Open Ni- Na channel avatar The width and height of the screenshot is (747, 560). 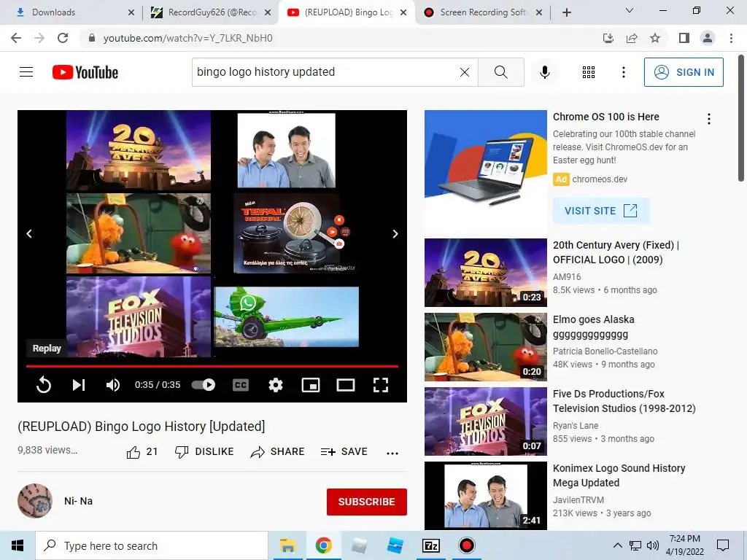pyautogui.click(x=35, y=501)
